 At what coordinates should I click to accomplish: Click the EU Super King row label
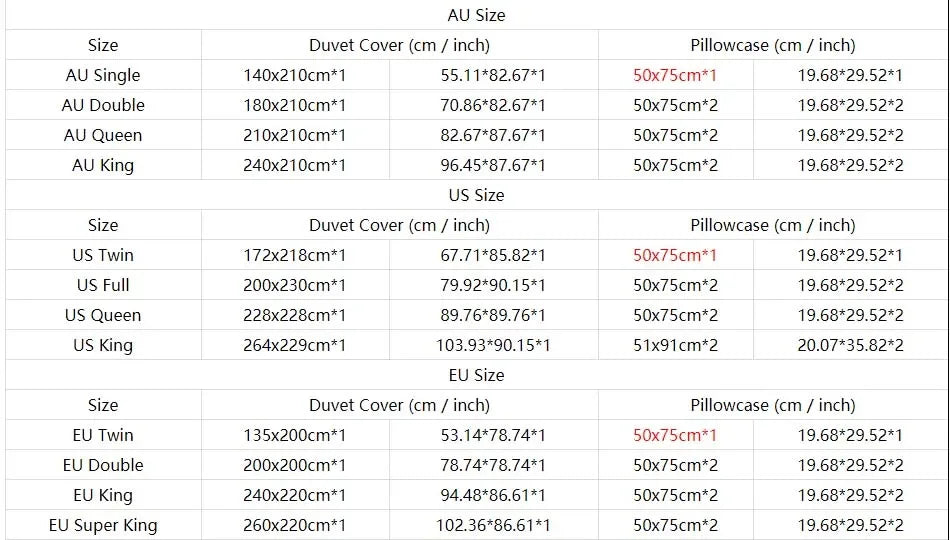[x=103, y=525]
